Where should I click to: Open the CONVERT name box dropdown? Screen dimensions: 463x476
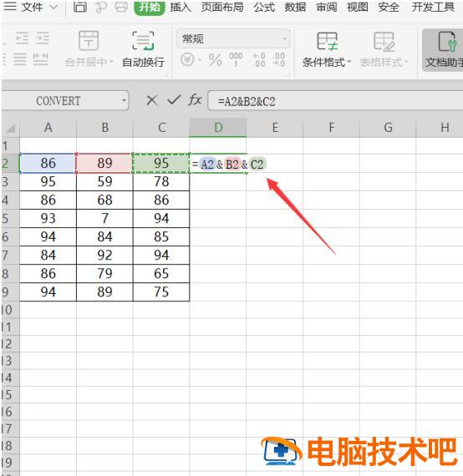124,100
